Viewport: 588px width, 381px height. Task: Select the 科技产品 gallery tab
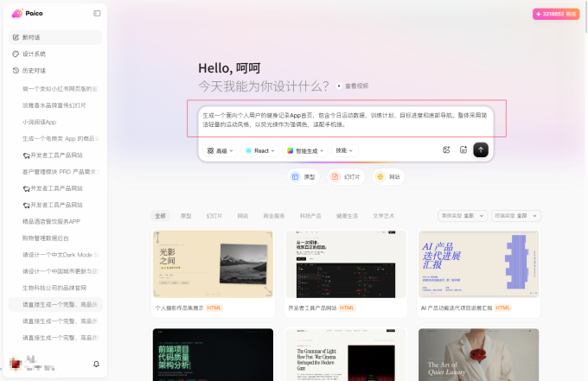click(x=310, y=216)
